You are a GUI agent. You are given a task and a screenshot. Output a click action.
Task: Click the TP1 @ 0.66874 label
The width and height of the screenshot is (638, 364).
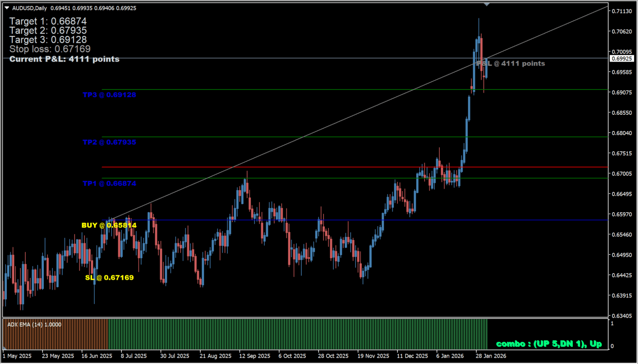click(x=109, y=184)
